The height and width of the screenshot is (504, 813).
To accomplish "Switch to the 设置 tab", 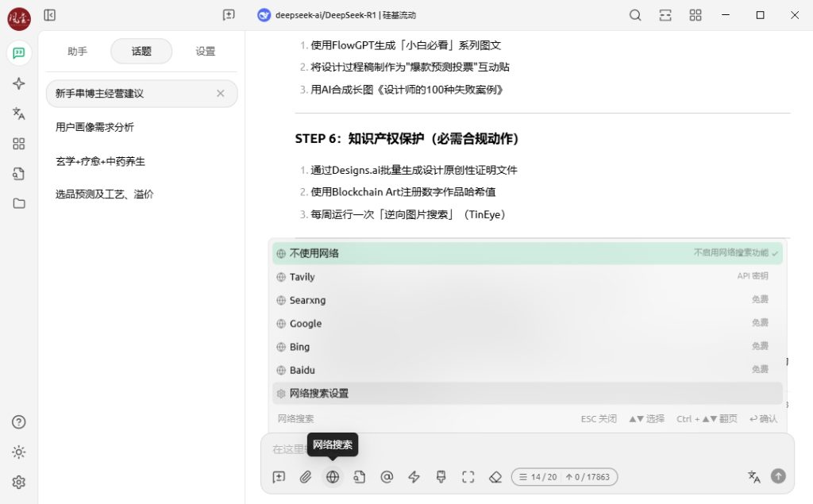I will coord(205,51).
